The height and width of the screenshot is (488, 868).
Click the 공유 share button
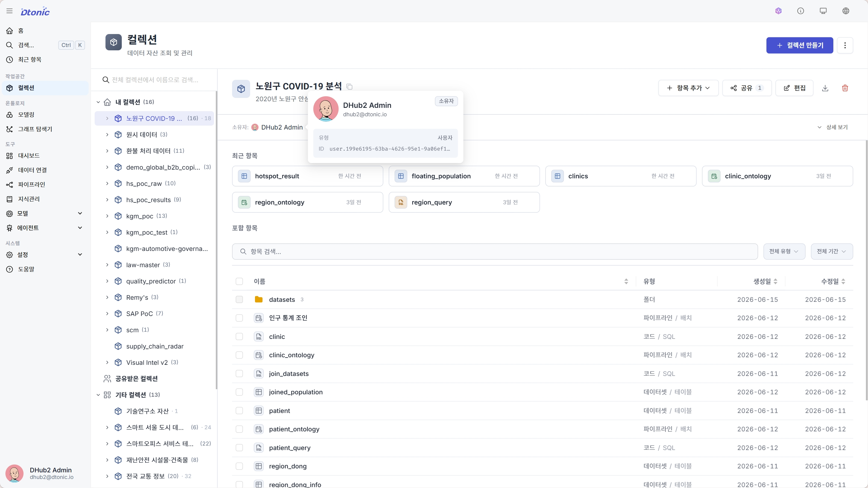pyautogui.click(x=747, y=88)
